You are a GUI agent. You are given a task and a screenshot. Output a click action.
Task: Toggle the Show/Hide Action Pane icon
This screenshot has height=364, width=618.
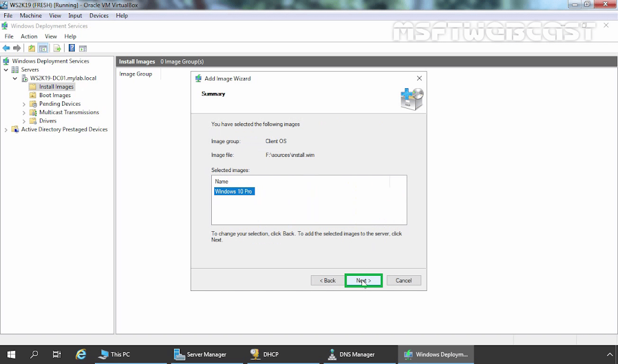click(83, 48)
